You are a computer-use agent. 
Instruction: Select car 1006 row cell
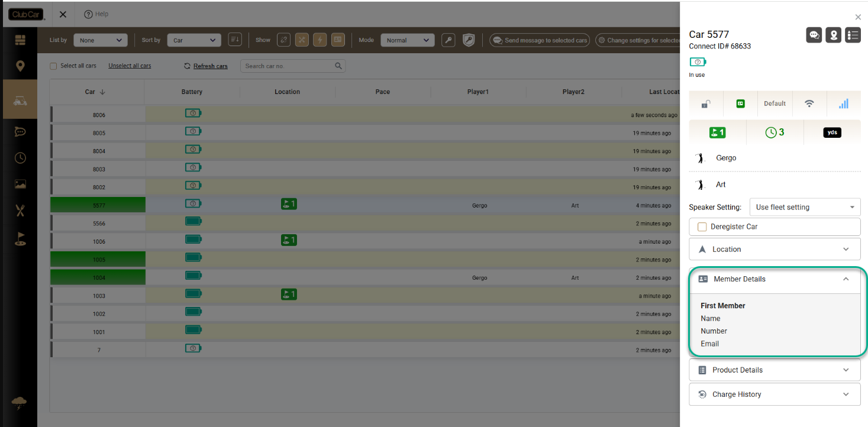pyautogui.click(x=99, y=242)
